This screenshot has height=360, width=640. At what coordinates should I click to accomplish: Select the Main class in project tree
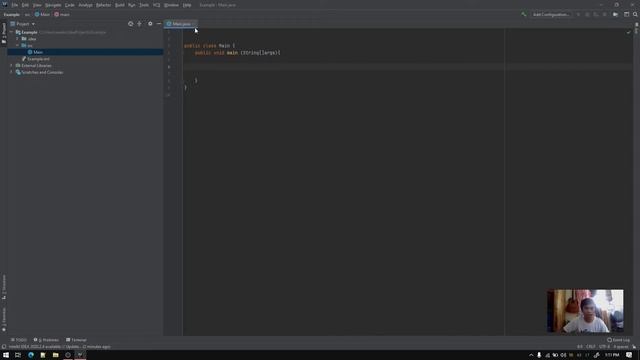[x=85, y=52]
